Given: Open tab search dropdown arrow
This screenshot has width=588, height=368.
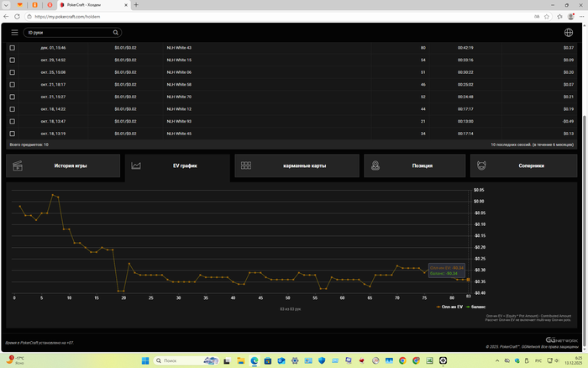Looking at the screenshot, I should (6, 5).
